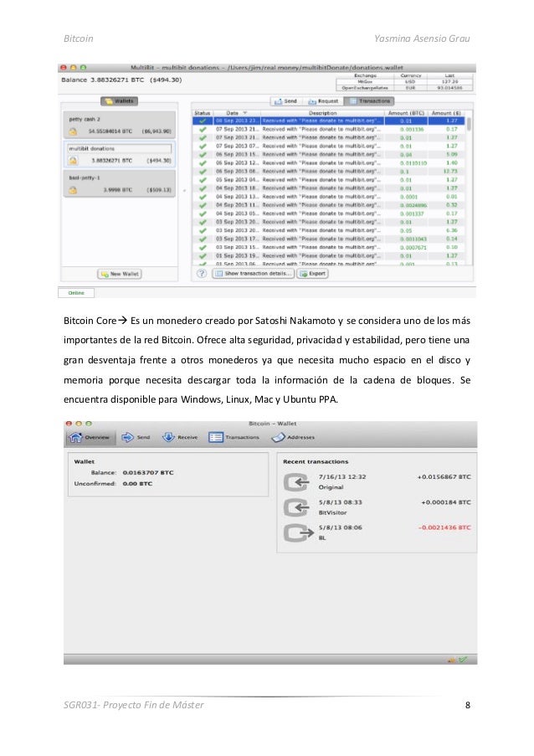Click the +0.0156867 BTC recent transaction amount

(444, 477)
